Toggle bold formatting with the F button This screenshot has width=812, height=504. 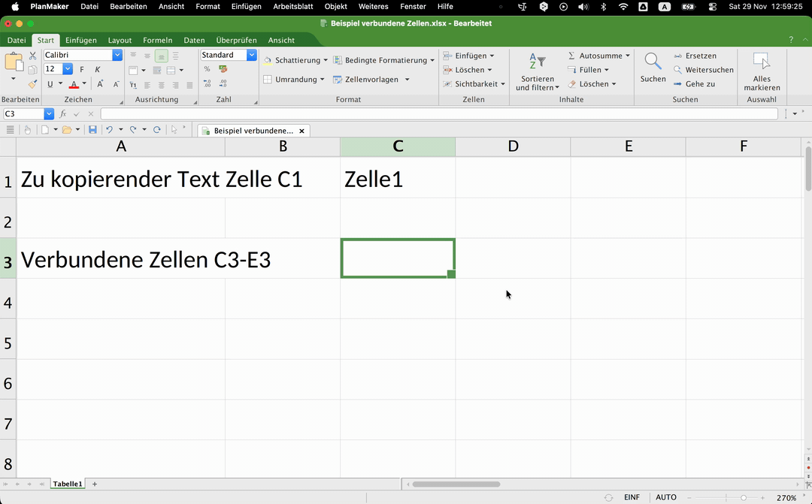click(x=82, y=69)
